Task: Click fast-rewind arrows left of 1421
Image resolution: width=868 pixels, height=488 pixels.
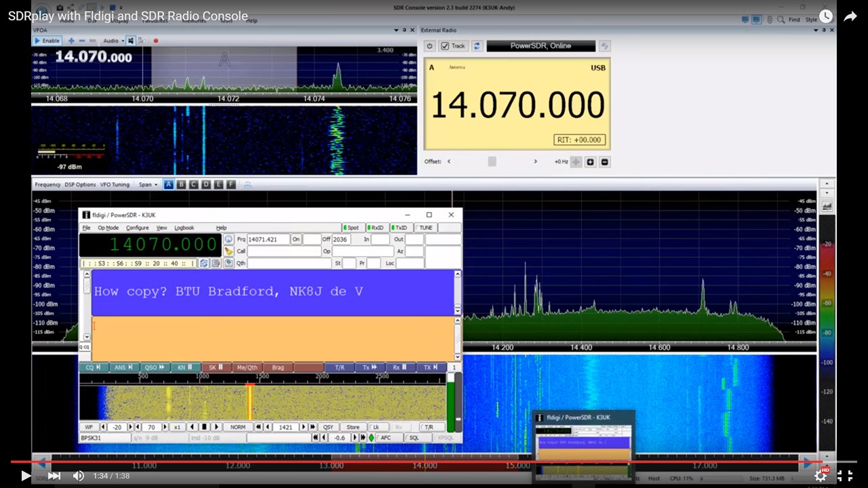Action: click(x=258, y=427)
